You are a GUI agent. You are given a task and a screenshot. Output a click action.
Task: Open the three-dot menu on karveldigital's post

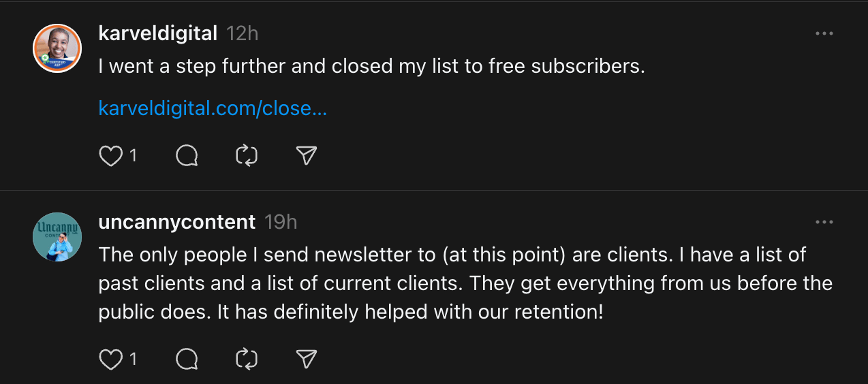coord(824,33)
